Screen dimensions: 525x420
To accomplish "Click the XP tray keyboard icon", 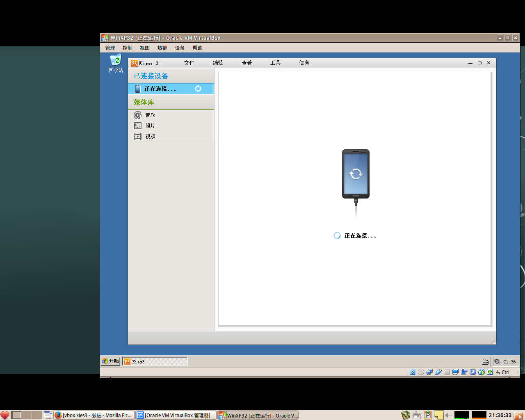I will tap(485, 362).
